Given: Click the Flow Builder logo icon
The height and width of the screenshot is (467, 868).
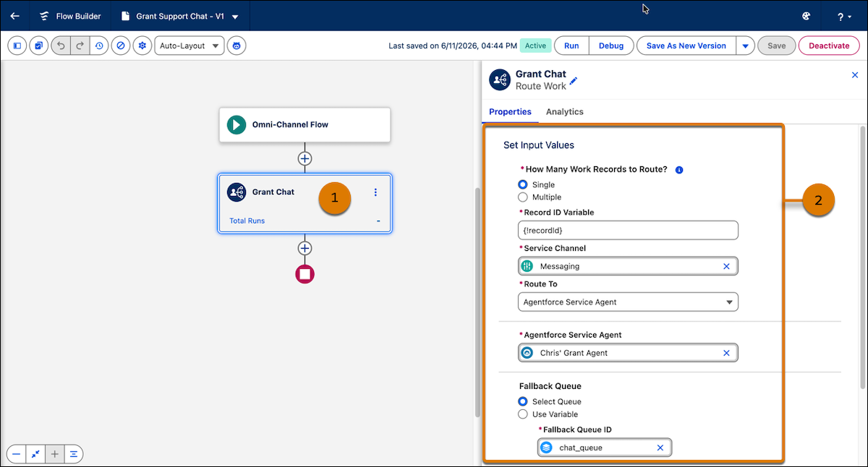Looking at the screenshot, I should click(45, 16).
